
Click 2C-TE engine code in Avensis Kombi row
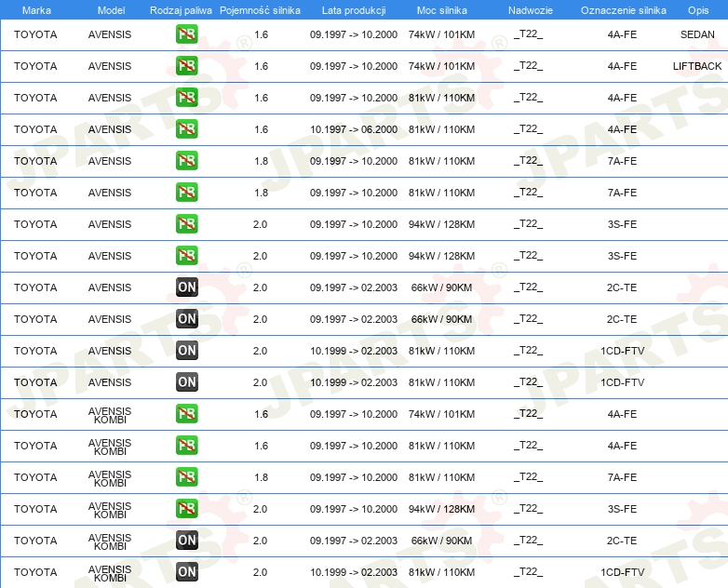[622, 541]
